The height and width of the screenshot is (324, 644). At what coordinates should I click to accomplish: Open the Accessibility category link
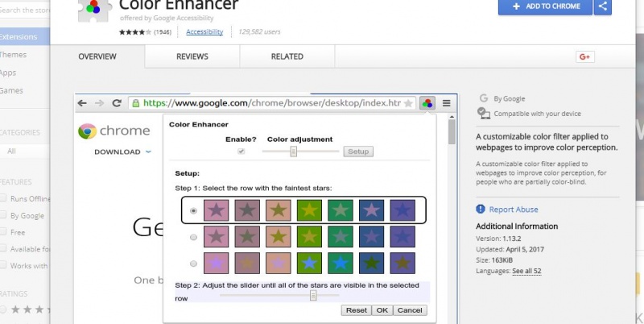[x=204, y=31]
